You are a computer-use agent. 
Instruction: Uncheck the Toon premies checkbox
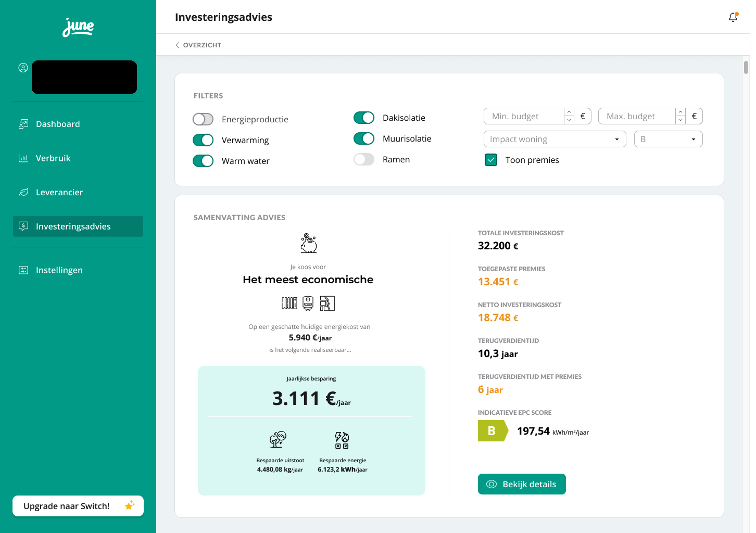click(491, 160)
